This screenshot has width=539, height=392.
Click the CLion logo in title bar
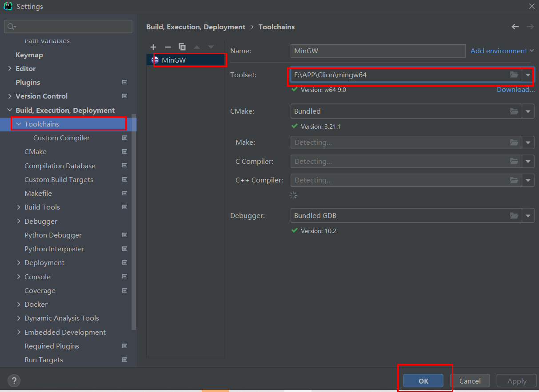[x=8, y=6]
